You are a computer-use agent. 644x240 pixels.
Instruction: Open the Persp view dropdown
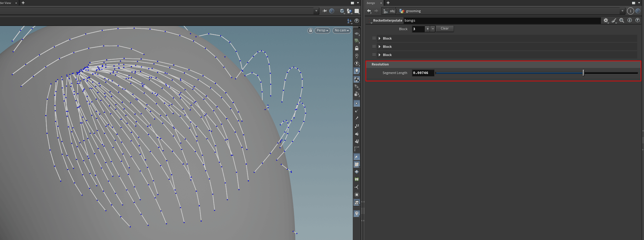click(322, 30)
